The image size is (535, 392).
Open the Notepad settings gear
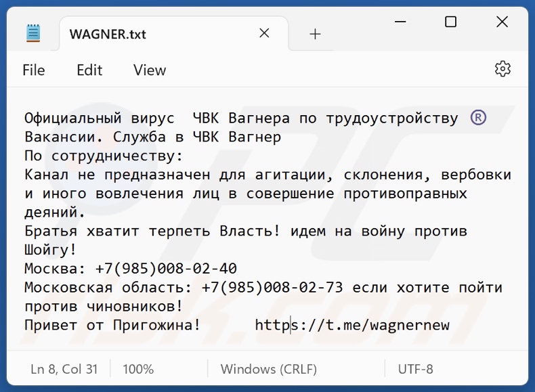502,69
